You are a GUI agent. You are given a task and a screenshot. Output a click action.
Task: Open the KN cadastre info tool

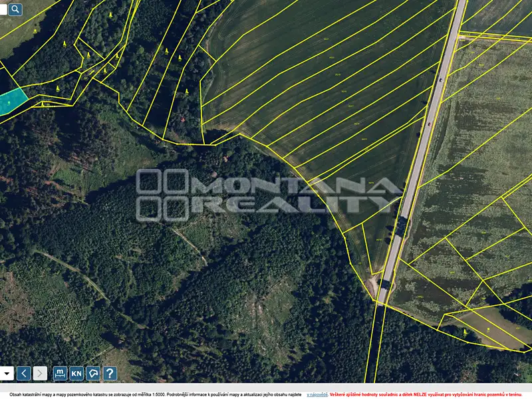pos(76,374)
